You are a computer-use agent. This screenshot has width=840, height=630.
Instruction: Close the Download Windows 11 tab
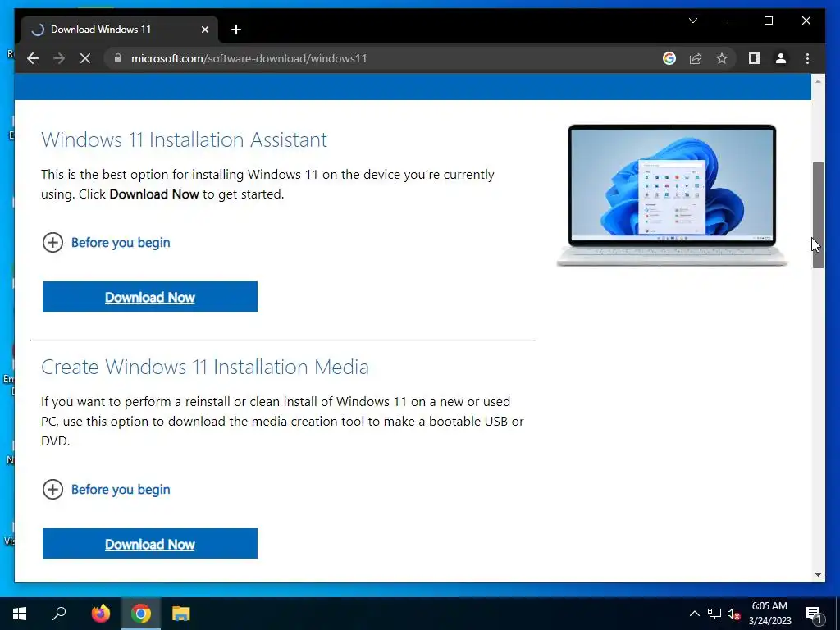(204, 30)
